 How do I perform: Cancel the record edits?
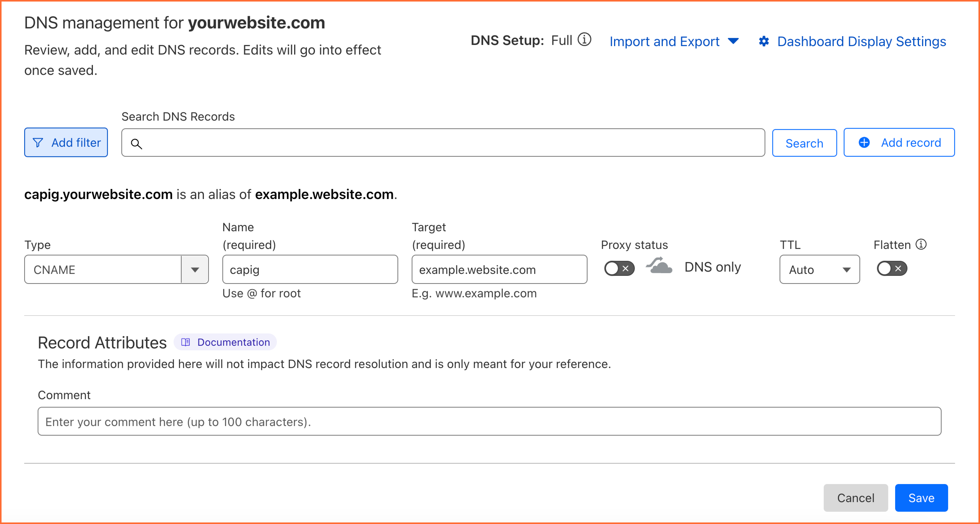point(856,498)
